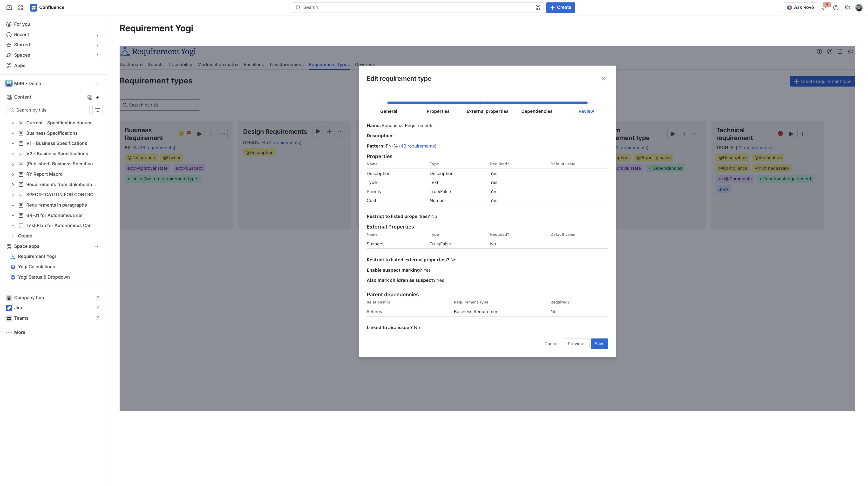
Task: Expand the Spaces section chevron
Action: click(97, 55)
